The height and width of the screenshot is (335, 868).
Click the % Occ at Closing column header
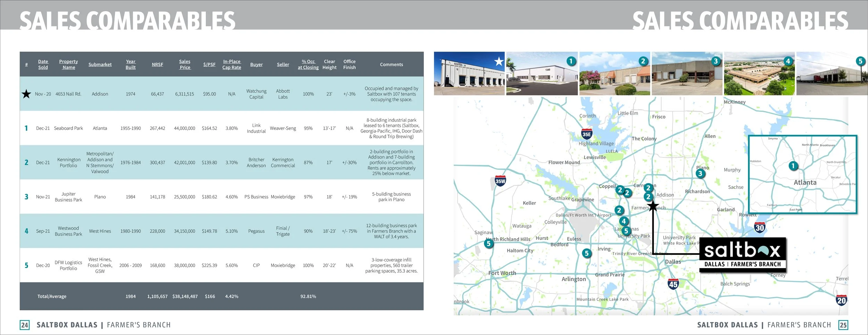point(308,65)
